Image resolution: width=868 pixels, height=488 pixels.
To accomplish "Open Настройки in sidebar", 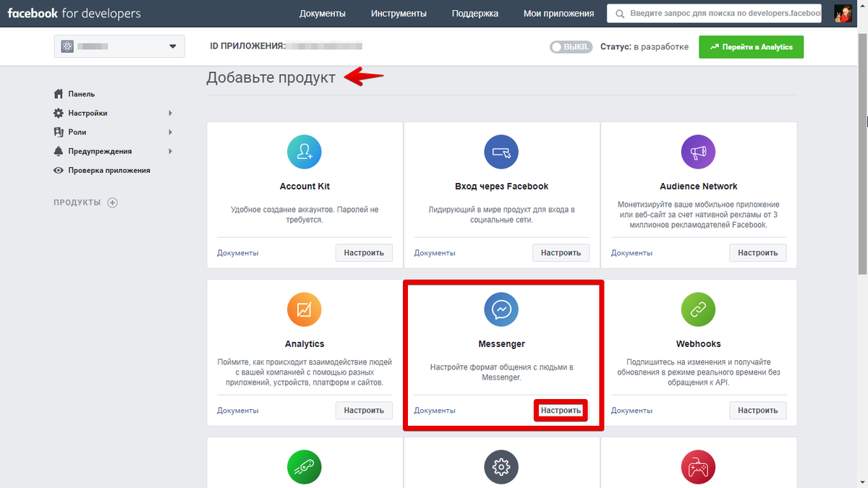I will point(88,114).
